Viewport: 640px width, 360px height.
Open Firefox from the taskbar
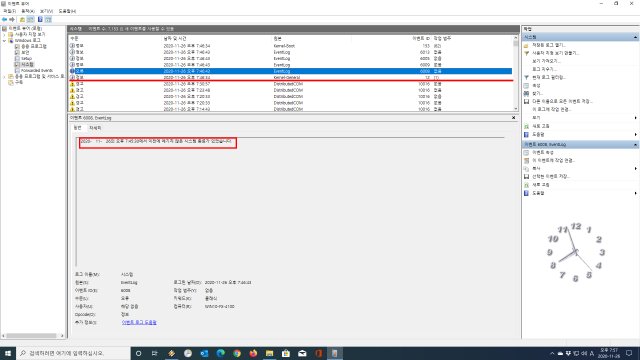(253, 353)
